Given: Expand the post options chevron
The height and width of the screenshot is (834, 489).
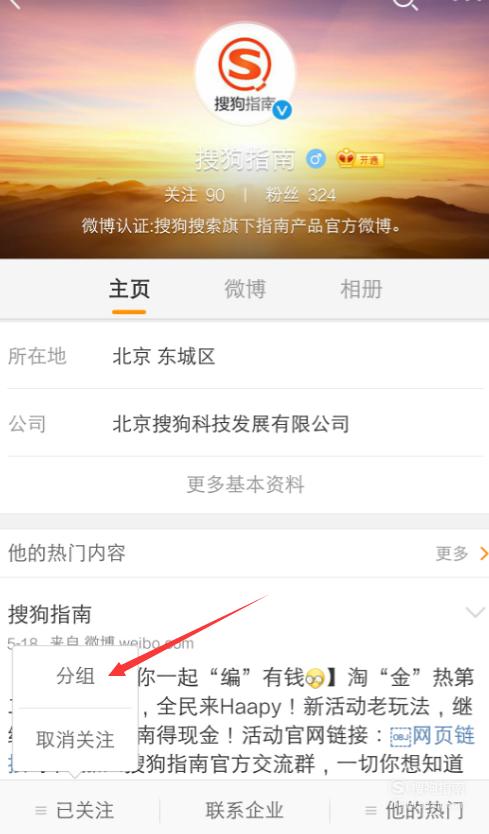Looking at the screenshot, I should tap(475, 612).
